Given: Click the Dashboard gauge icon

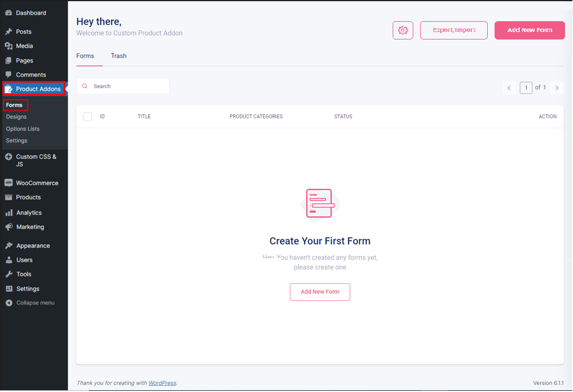Looking at the screenshot, I should click(9, 13).
